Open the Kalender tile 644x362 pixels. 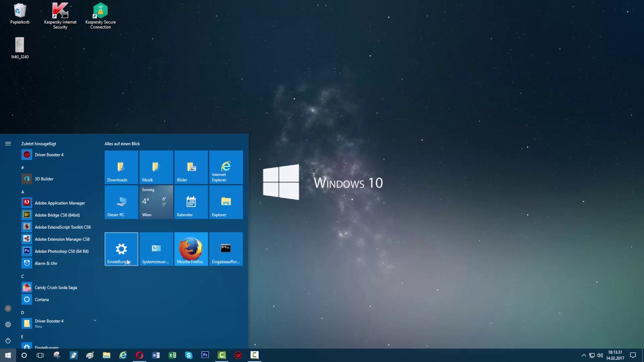click(x=191, y=202)
